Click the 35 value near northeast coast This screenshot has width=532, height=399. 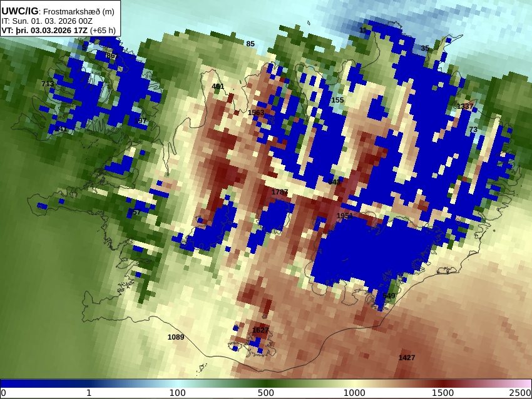click(425, 48)
